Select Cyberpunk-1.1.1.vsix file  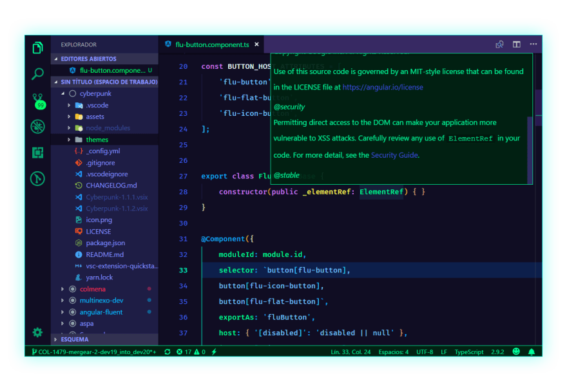point(104,197)
